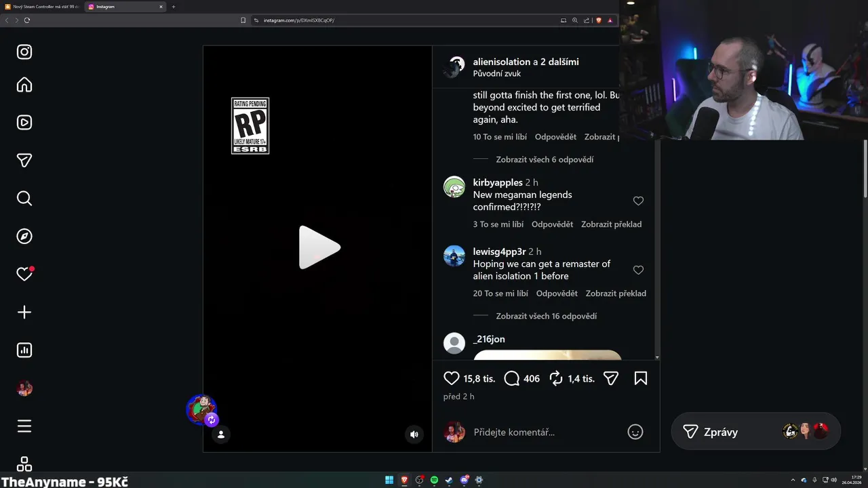Expand Zobrazit všech 16 odpovědí

pyautogui.click(x=547, y=316)
